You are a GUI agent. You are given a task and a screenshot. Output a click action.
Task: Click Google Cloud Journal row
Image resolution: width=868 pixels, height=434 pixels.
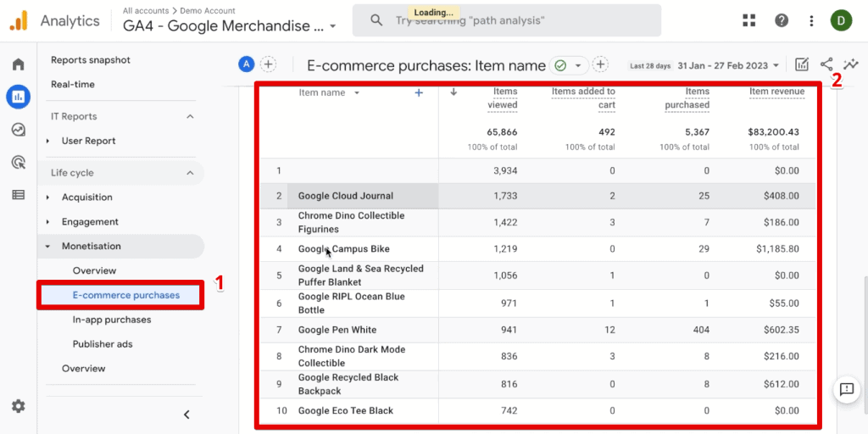tap(538, 196)
